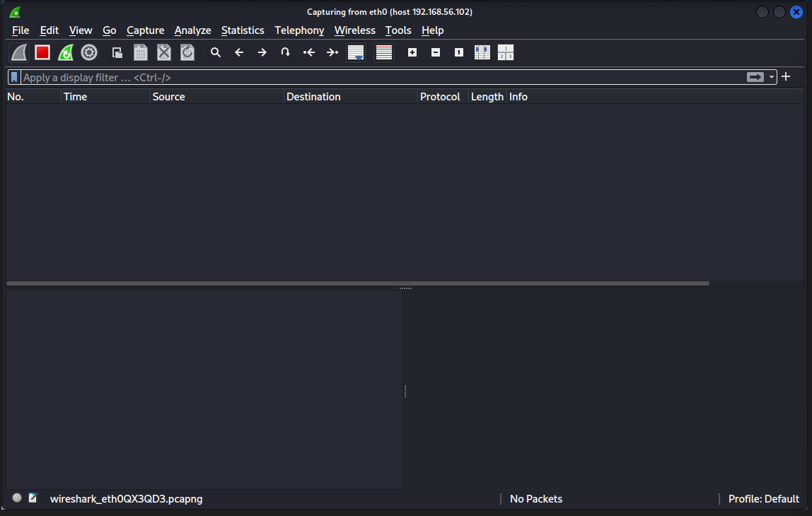Screen dimensions: 812x516
Task: Click the Profile: Default status text
Action: pos(763,499)
